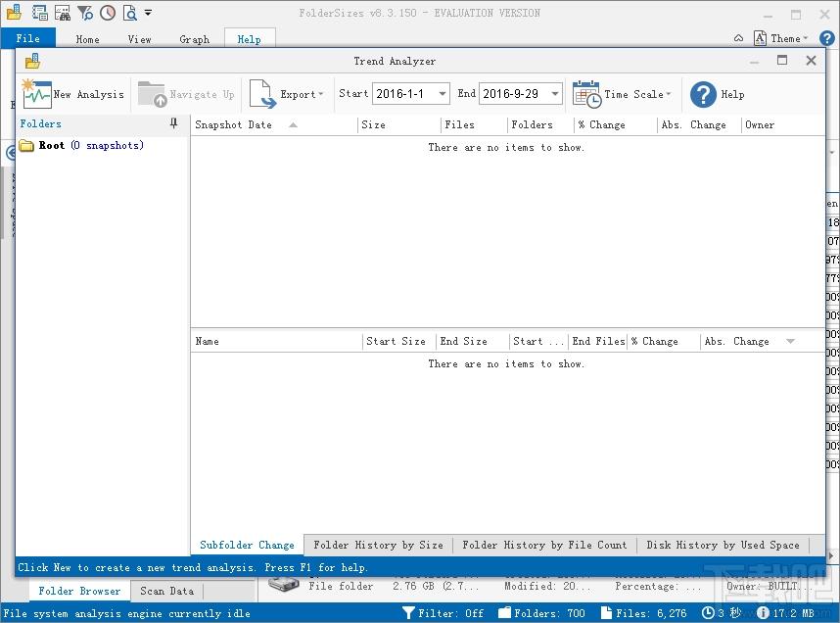Switch to Folder History by Size tab
The width and height of the screenshot is (840, 623).
point(378,545)
